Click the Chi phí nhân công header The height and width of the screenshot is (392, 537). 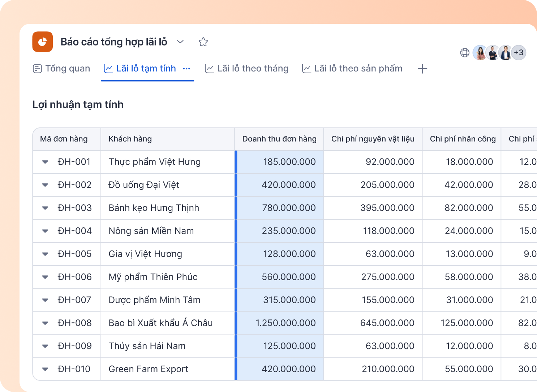point(462,139)
